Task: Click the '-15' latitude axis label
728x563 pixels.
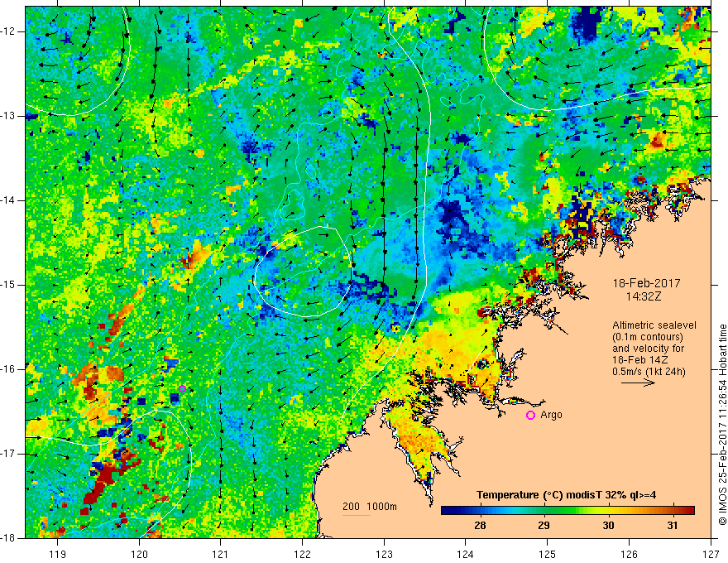Action: [x=8, y=285]
